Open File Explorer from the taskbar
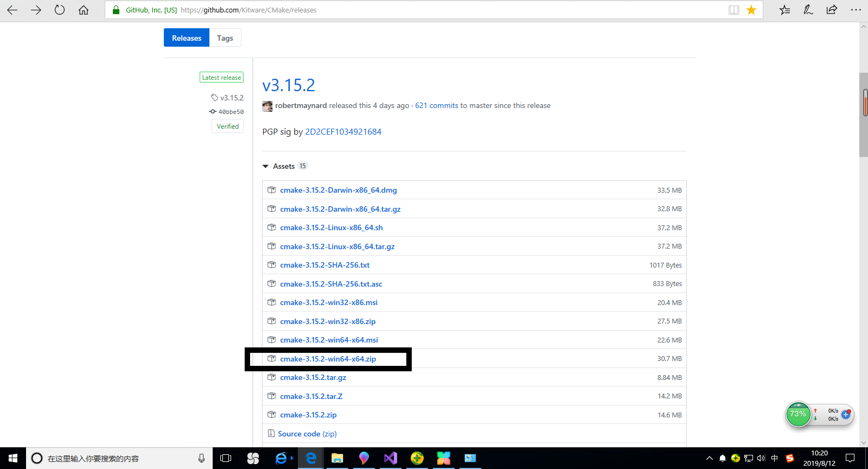Screen dimensions: 868x469 click(x=337, y=458)
